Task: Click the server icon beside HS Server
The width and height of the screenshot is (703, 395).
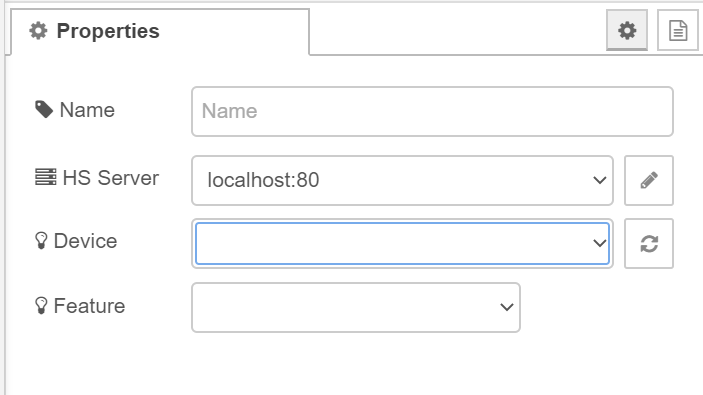Action: point(46,177)
